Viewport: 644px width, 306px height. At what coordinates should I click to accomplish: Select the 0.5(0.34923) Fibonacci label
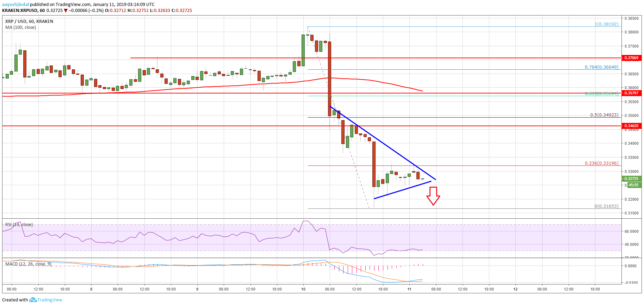tap(604, 115)
